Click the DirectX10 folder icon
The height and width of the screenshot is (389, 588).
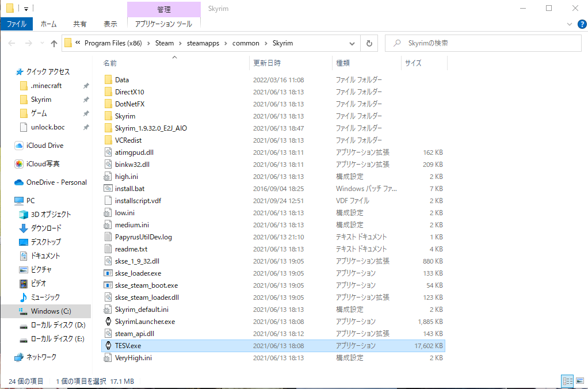click(108, 91)
